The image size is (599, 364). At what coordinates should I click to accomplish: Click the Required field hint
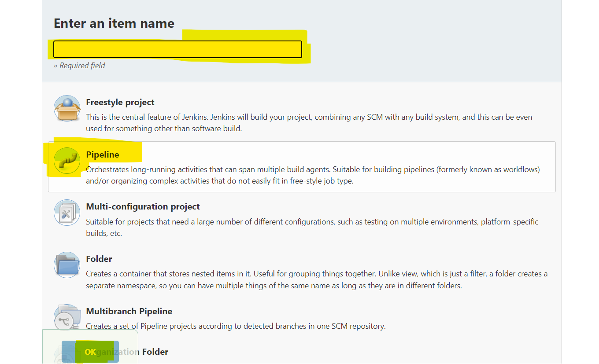(79, 66)
